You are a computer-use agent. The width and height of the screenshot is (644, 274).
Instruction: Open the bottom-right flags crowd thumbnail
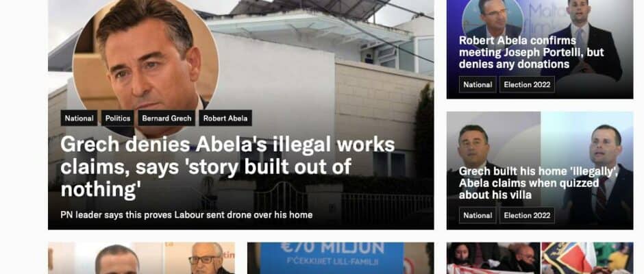[540, 258]
